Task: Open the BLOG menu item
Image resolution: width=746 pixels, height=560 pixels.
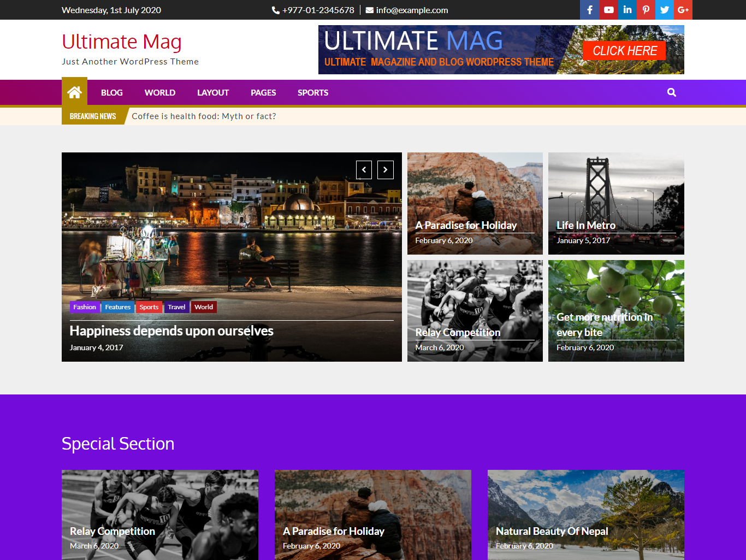Action: click(111, 92)
